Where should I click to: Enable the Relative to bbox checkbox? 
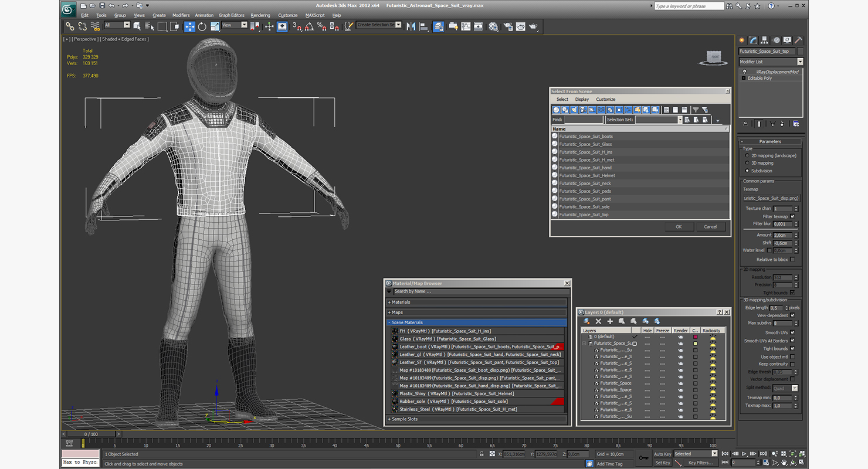click(x=792, y=259)
